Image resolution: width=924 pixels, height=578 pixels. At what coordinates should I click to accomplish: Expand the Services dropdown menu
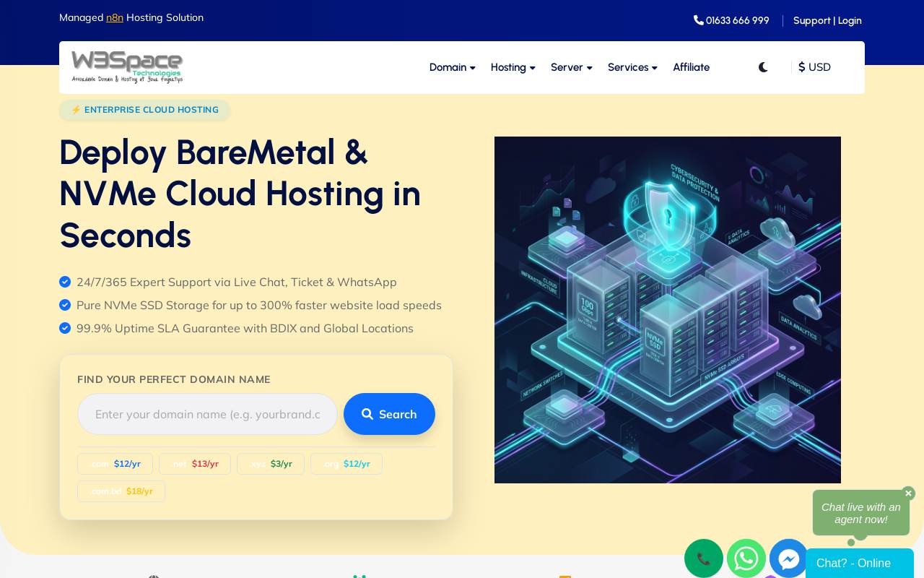pos(633,67)
